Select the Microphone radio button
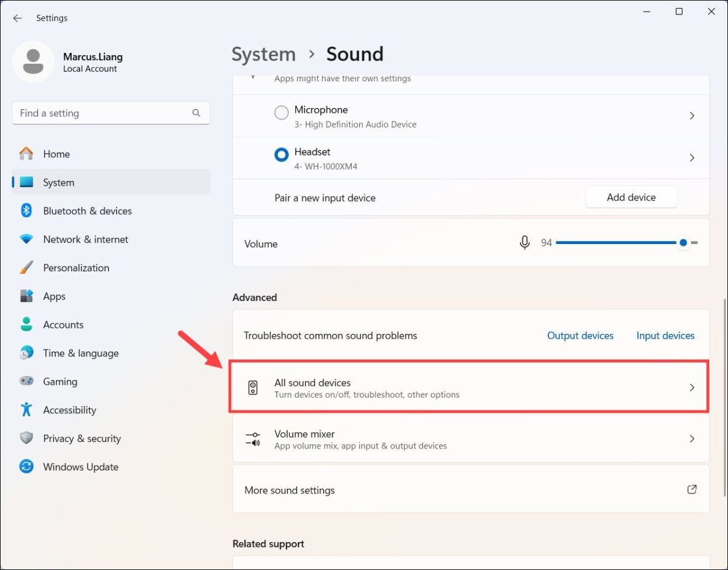 pos(281,112)
